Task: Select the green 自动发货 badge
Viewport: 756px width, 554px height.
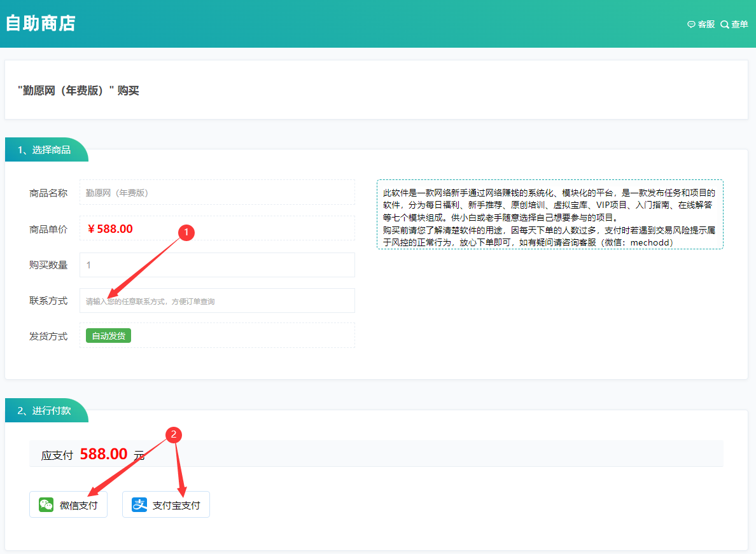Action: [x=108, y=336]
